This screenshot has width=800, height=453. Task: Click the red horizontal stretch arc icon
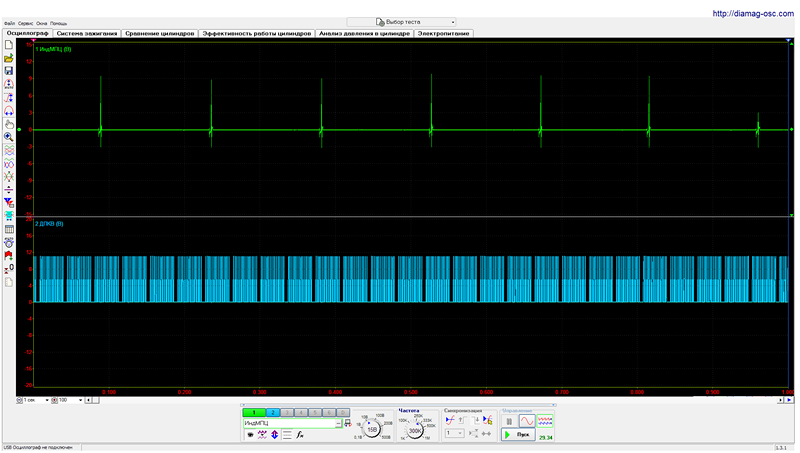point(9,111)
